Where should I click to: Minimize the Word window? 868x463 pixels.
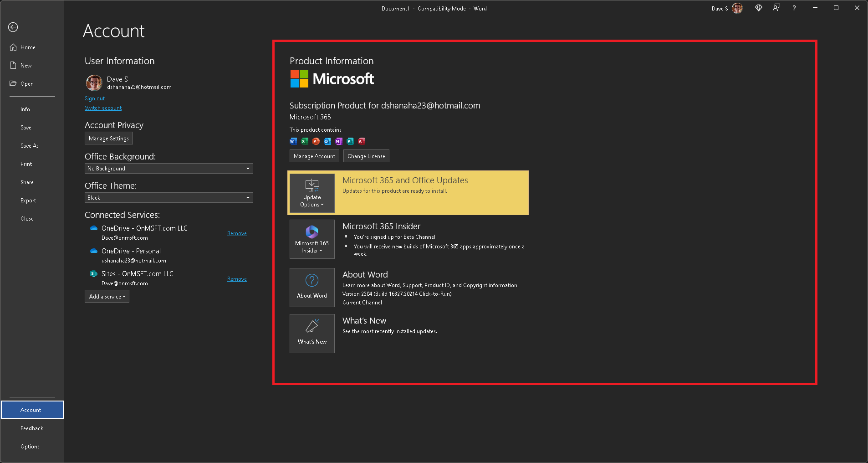tap(815, 8)
